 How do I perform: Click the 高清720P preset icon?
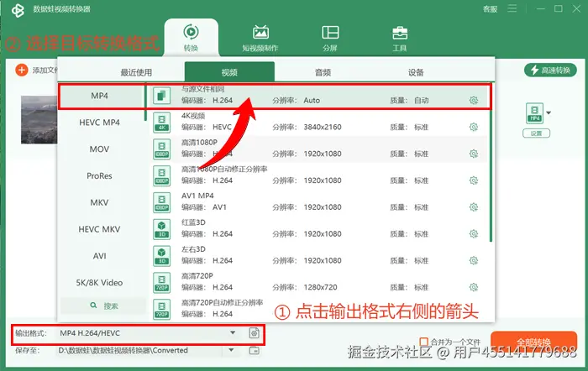pyautogui.click(x=161, y=283)
